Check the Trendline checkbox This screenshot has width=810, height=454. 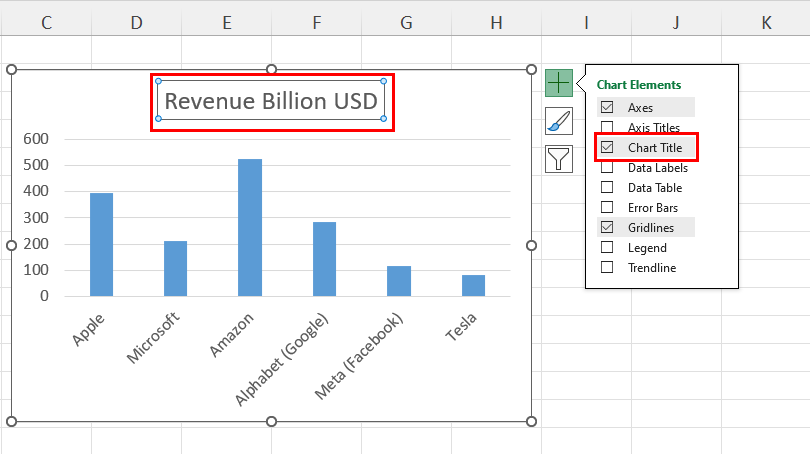pos(607,267)
